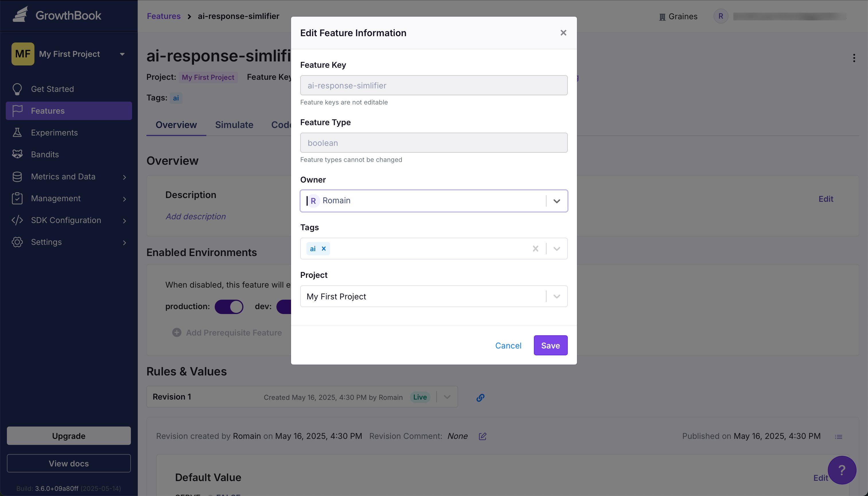Click the 'Feature keys are not editable' note
Viewport: 868px width, 496px height.
click(344, 102)
